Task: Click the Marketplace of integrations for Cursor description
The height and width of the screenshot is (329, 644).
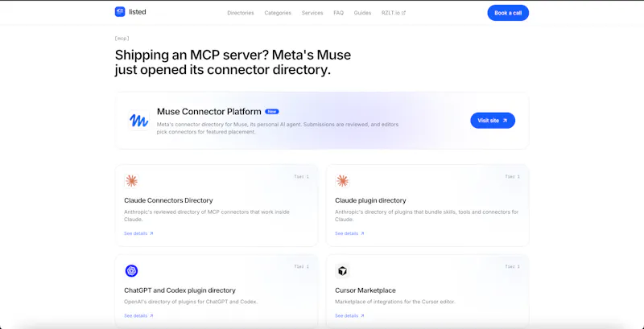Action: 395,302
